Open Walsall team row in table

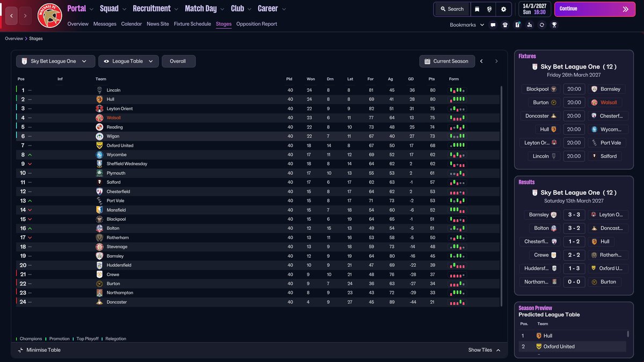click(x=258, y=118)
